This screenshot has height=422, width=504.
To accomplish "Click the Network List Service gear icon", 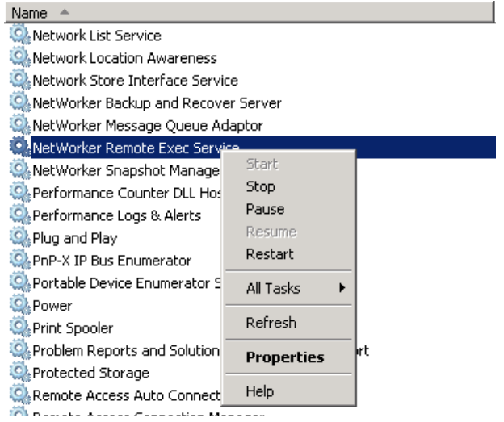I will 20,35.
